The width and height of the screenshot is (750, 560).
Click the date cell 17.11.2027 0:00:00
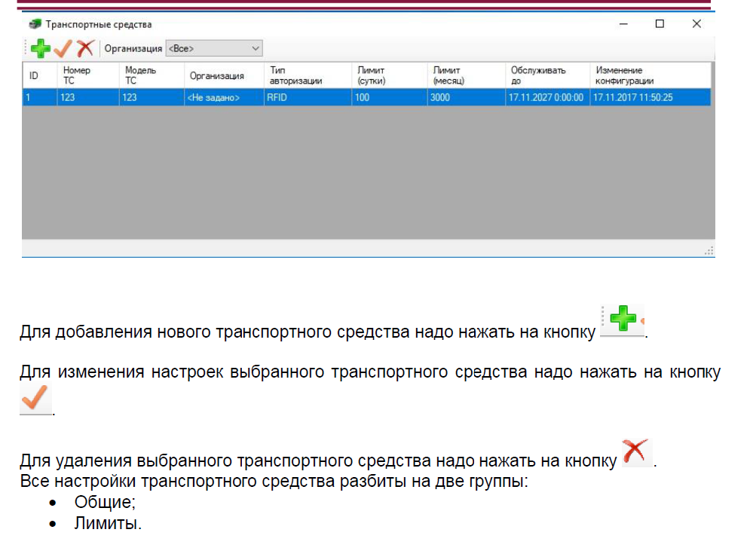(x=548, y=97)
